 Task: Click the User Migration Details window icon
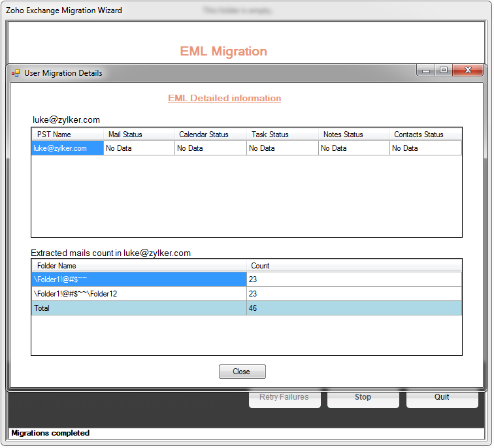point(16,73)
